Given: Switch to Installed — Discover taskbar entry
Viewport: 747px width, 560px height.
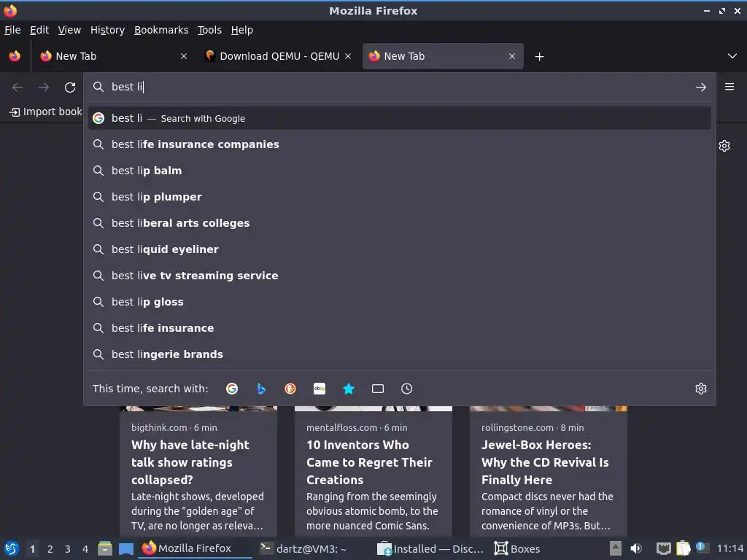Looking at the screenshot, I should [x=430, y=548].
